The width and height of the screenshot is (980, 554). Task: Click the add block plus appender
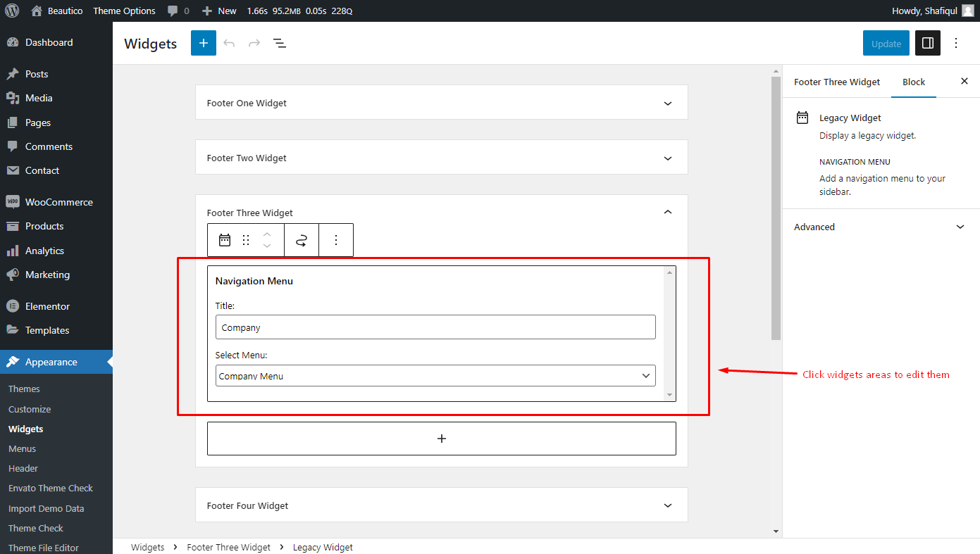pyautogui.click(x=442, y=439)
